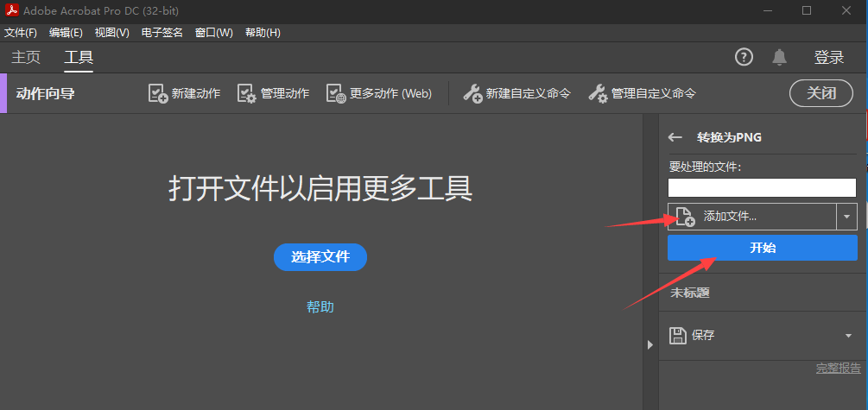
Task: Collapse the right panel with the triangle handle
Action: coord(651,345)
